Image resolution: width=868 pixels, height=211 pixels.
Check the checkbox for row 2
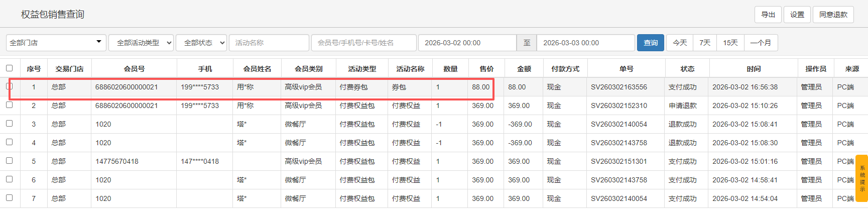[x=10, y=105]
